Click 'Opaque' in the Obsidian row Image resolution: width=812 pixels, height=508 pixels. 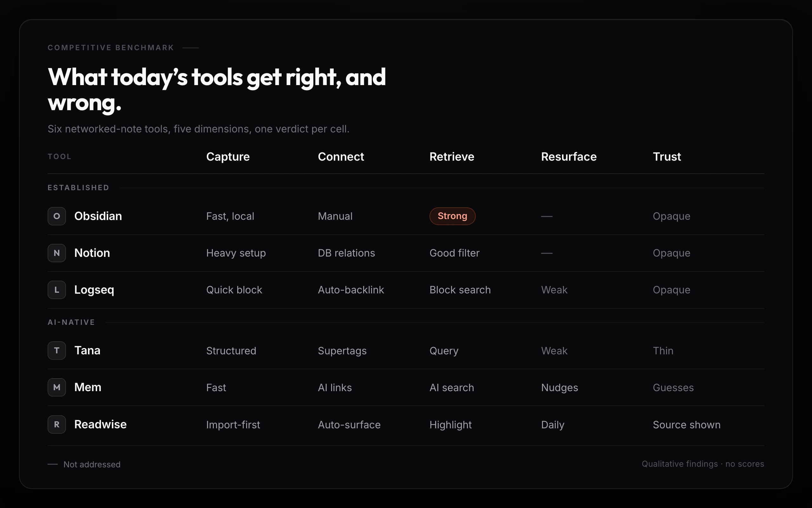point(671,216)
